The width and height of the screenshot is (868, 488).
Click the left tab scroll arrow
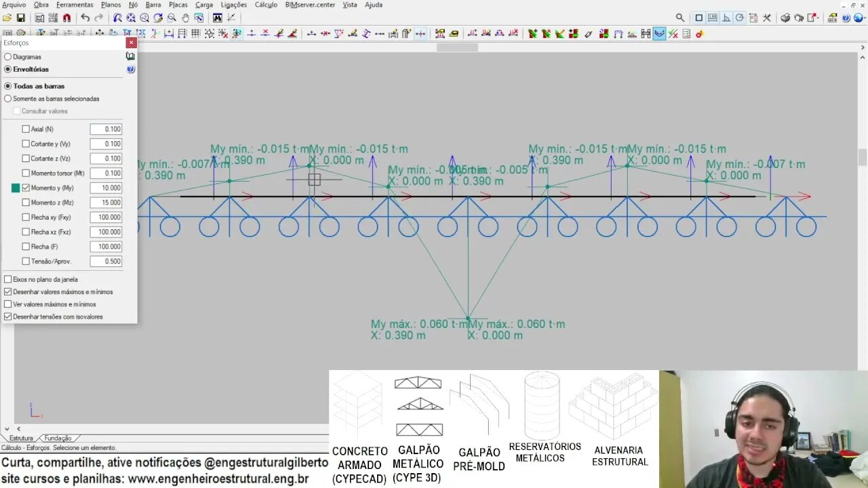(x=18, y=429)
